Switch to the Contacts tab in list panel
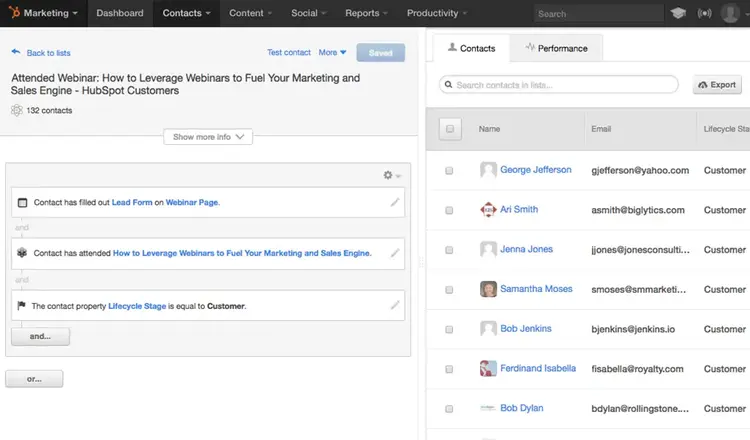 tap(471, 48)
